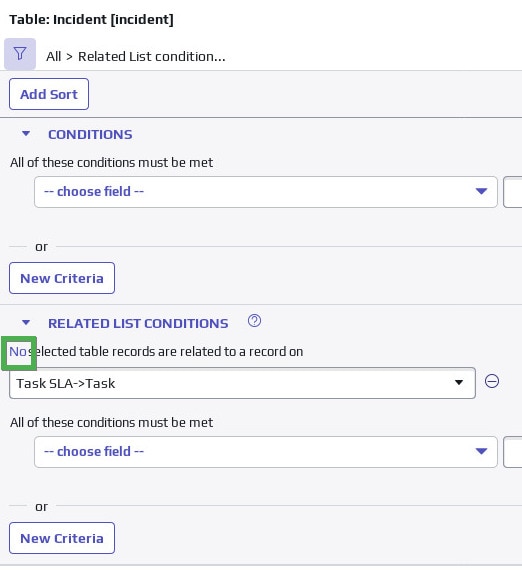The width and height of the screenshot is (522, 575).
Task: Click New Criteria under Related List Conditions
Action: click(62, 538)
